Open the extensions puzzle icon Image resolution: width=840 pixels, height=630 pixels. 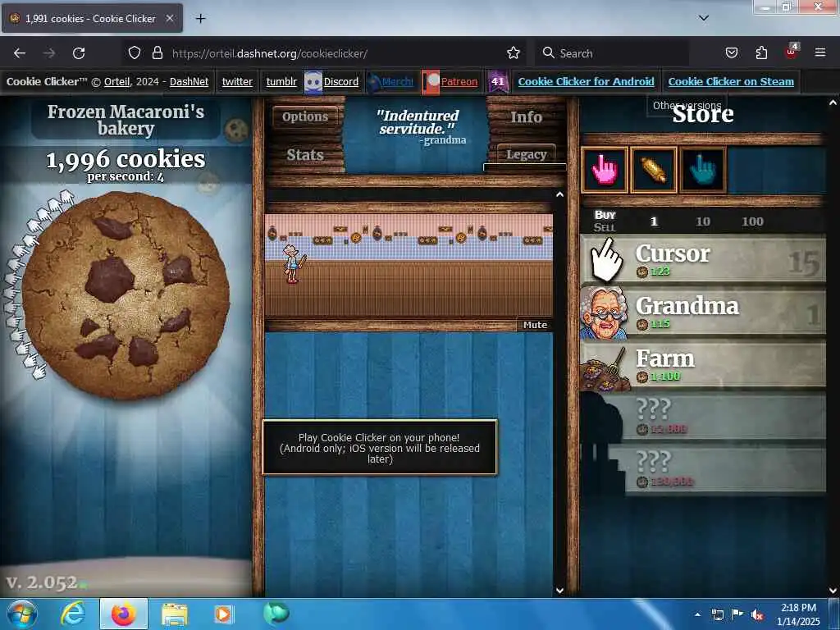tap(761, 53)
